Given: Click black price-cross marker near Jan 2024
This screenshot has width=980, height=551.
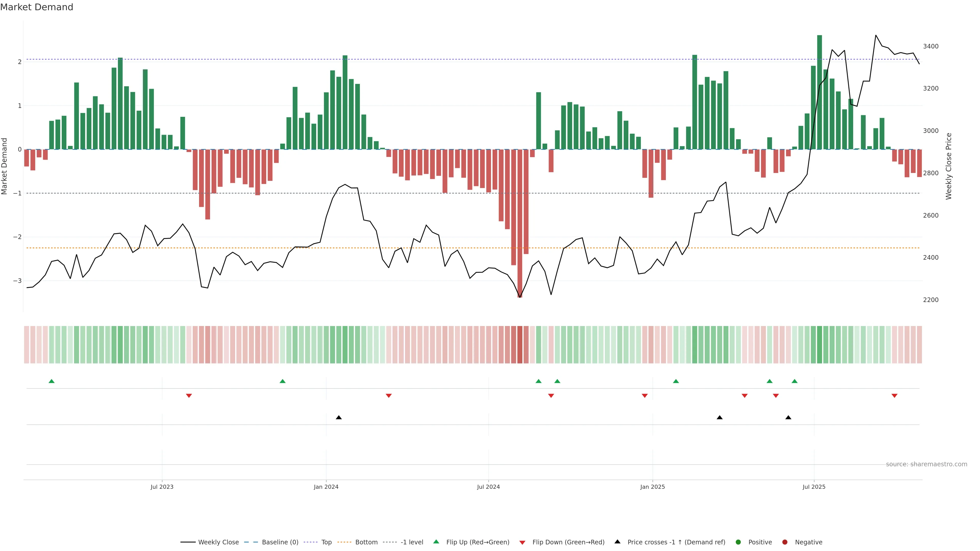Looking at the screenshot, I should click(x=339, y=418).
